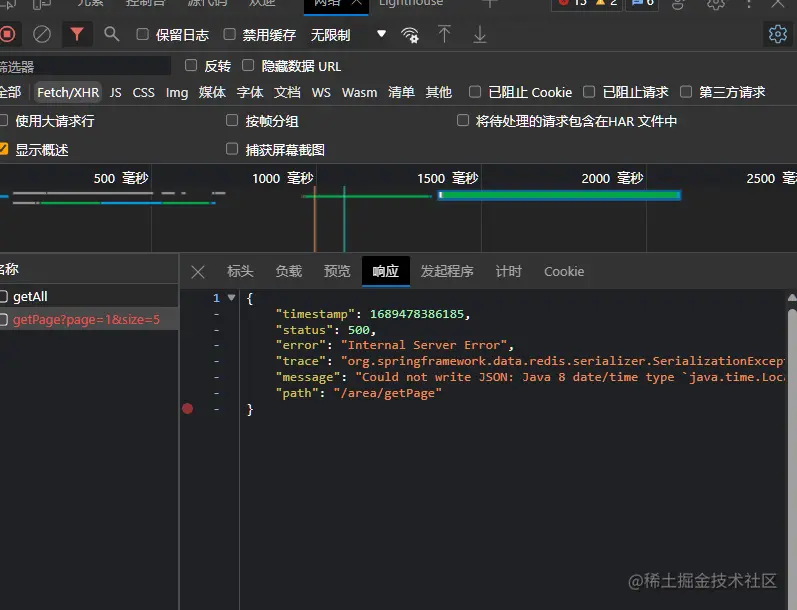
Task: Uncheck 显示概述 checkbox
Action: (3, 149)
